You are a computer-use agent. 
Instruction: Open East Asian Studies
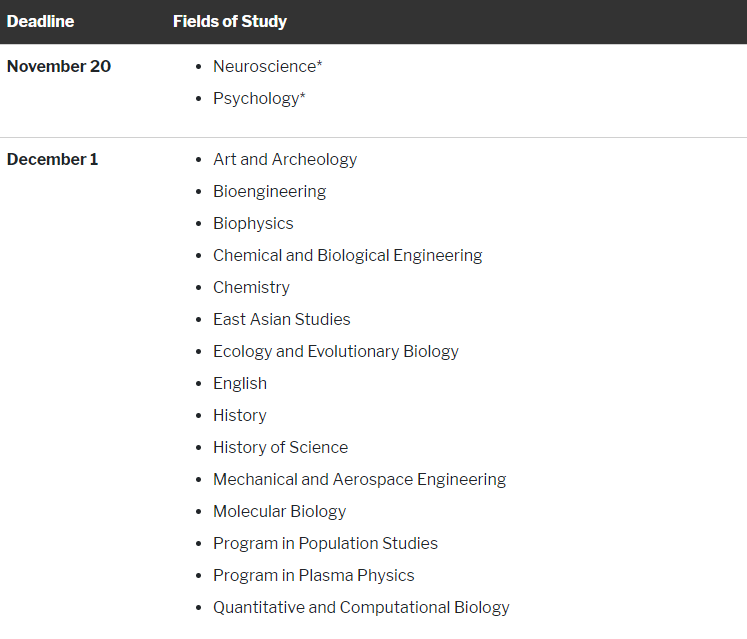click(x=282, y=319)
